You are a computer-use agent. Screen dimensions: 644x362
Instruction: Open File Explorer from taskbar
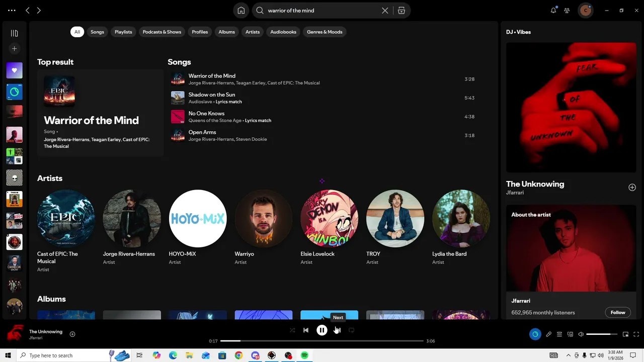tap(189, 355)
